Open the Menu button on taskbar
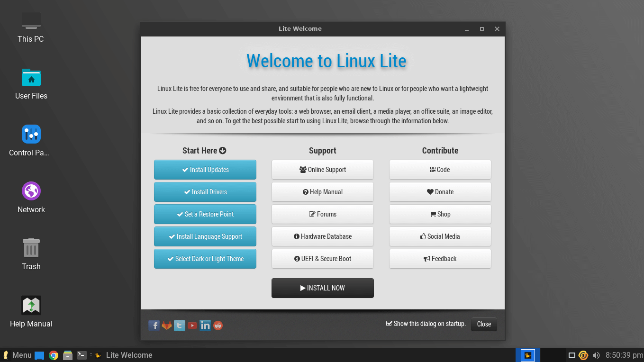 click(x=17, y=355)
